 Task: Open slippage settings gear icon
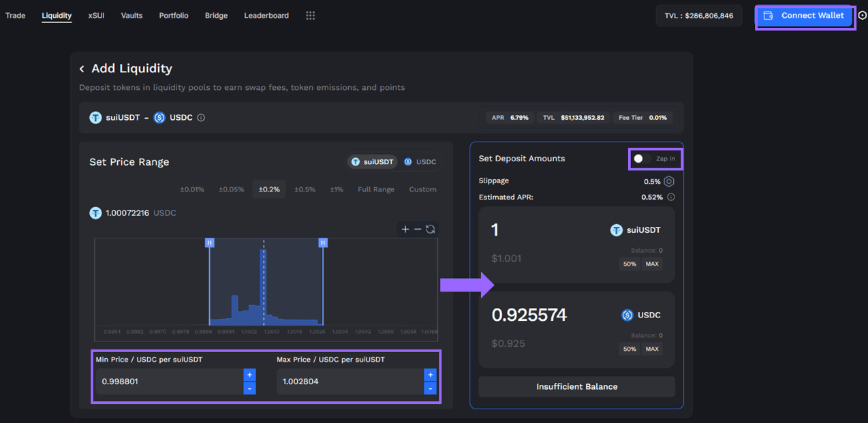click(x=669, y=181)
